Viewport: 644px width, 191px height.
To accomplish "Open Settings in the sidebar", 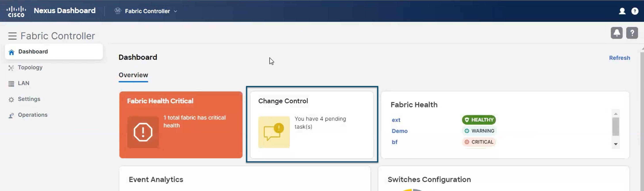I will (x=29, y=99).
